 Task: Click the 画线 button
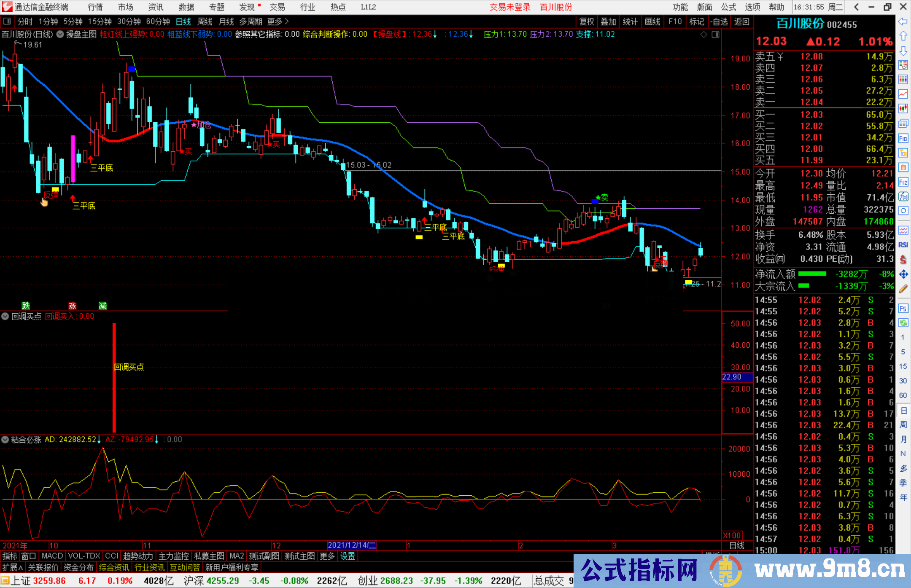(652, 21)
